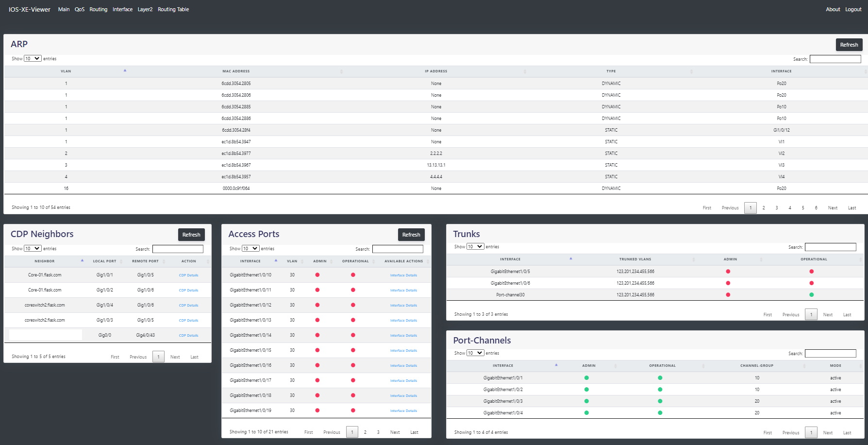Image resolution: width=868 pixels, height=445 pixels.
Task: Click red operational dot for Trunk GigabitEthernet1/0/5
Action: click(811, 272)
